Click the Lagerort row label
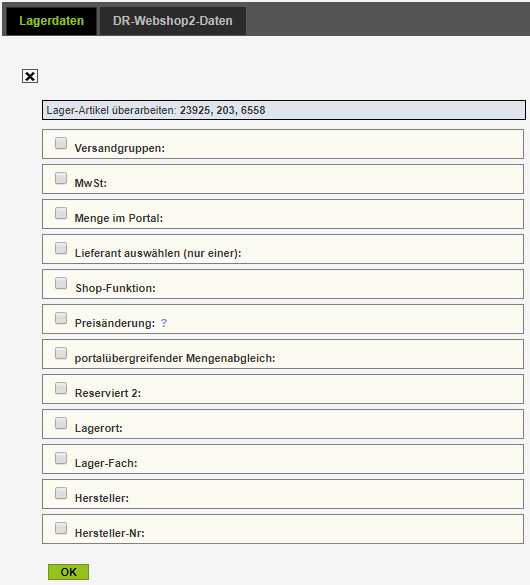 99,428
